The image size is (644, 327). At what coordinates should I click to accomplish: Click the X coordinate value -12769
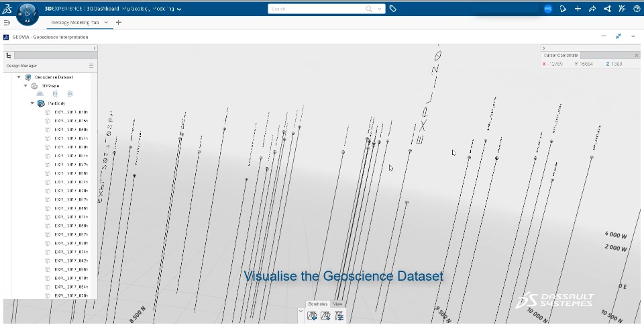tap(555, 64)
